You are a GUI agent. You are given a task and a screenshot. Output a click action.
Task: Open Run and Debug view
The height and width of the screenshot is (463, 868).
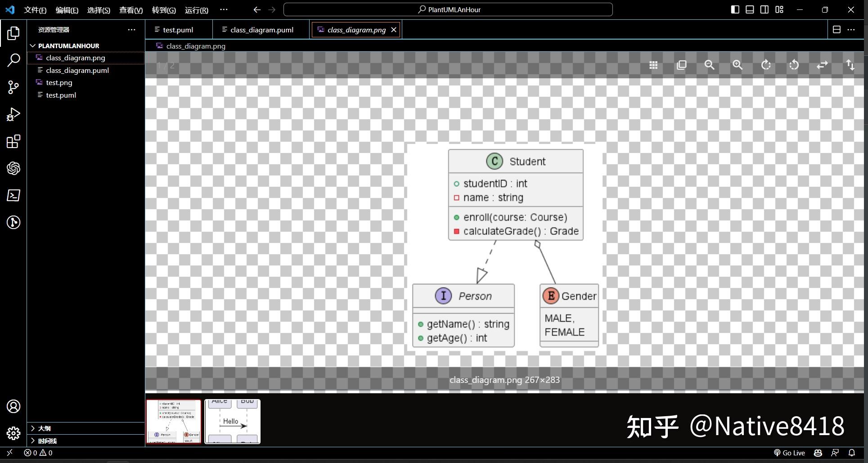tap(13, 114)
